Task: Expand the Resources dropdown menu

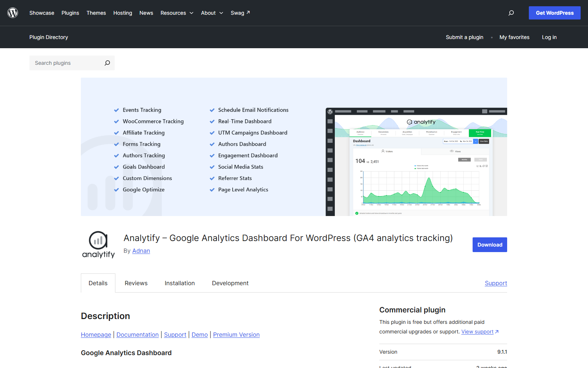Action: pos(177,13)
